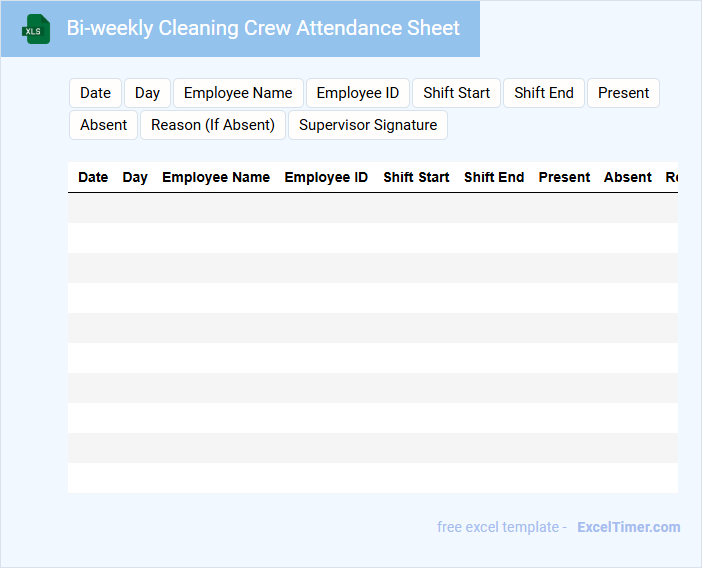Click the green XLS file icon
702x568 pixels.
coord(37,29)
